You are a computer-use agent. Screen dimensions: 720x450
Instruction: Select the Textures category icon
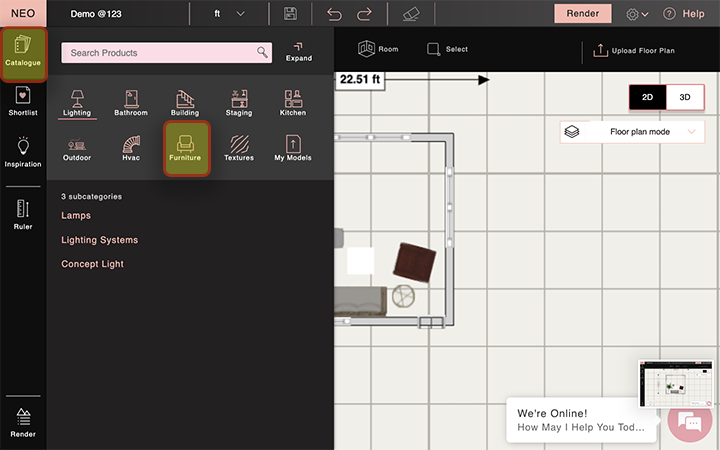click(239, 148)
